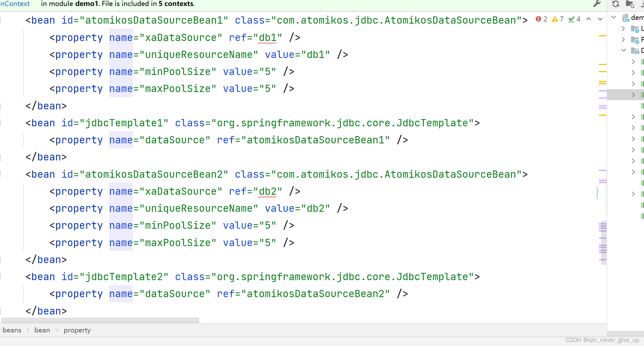Select 'property' in the breadcrumb bar
The height and width of the screenshot is (346, 644).
click(77, 330)
